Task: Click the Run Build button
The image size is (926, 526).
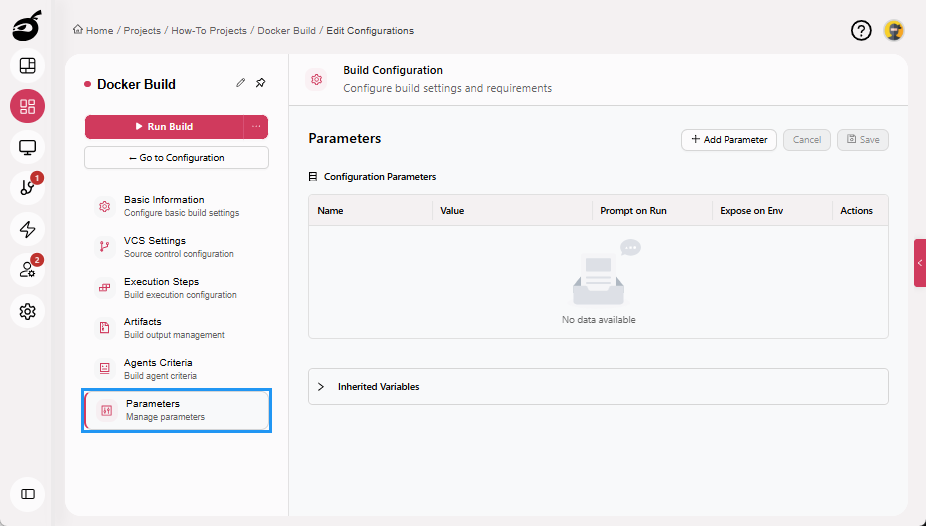Action: (x=164, y=126)
